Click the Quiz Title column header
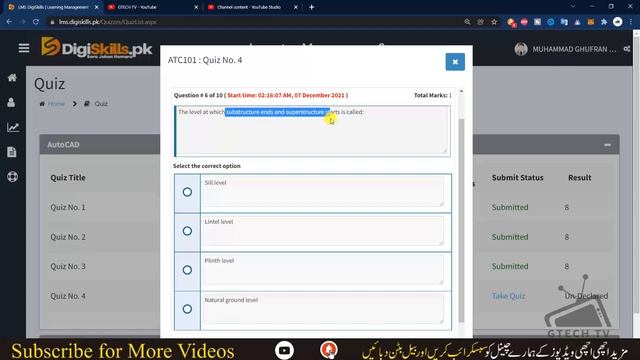 pyautogui.click(x=68, y=178)
